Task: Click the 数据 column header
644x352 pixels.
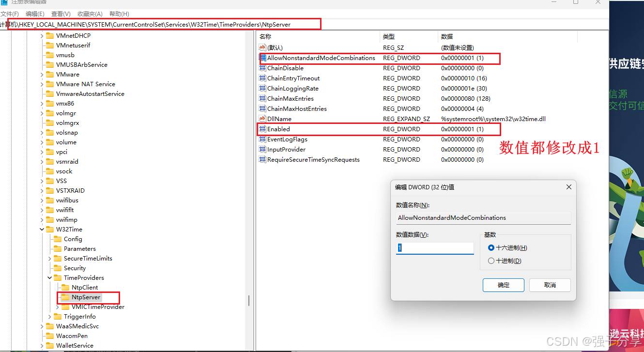Action: [x=447, y=36]
